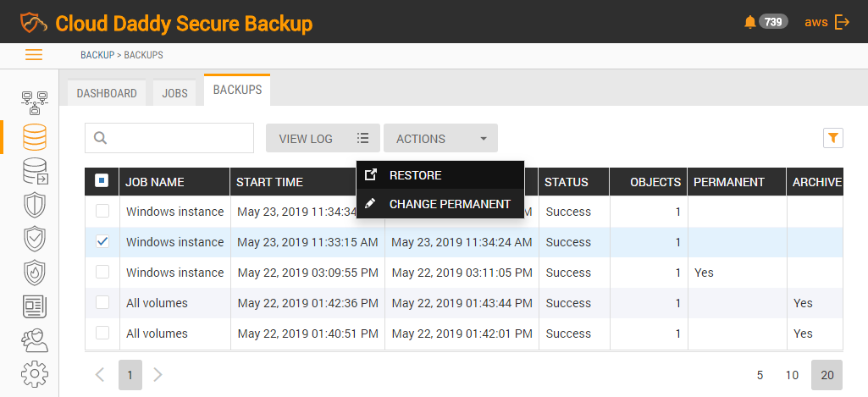Open the shield checkmark sidebar icon
The height and width of the screenshot is (397, 868).
pyautogui.click(x=35, y=239)
